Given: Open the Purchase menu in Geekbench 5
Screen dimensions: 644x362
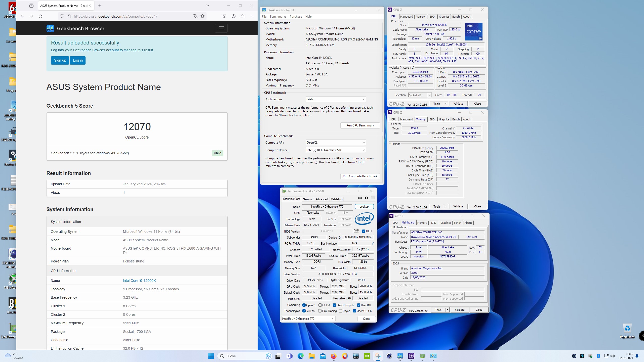Looking at the screenshot, I should pyautogui.click(x=296, y=17).
